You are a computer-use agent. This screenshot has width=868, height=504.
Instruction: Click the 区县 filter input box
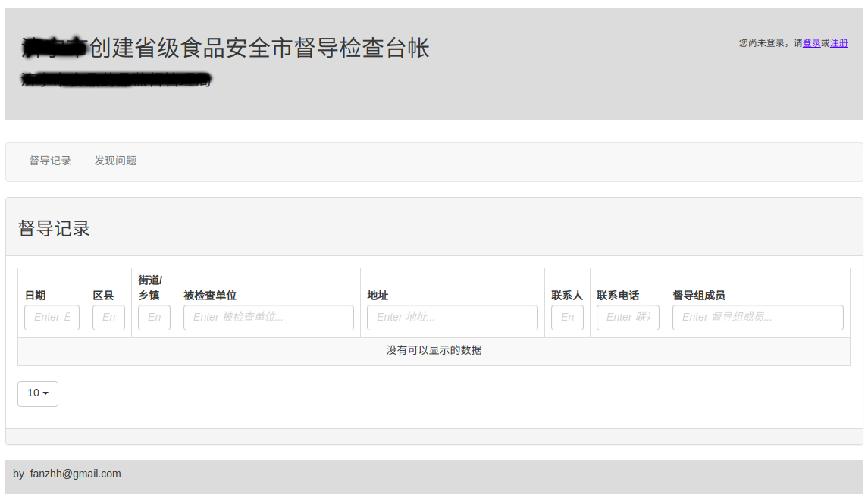(x=108, y=318)
